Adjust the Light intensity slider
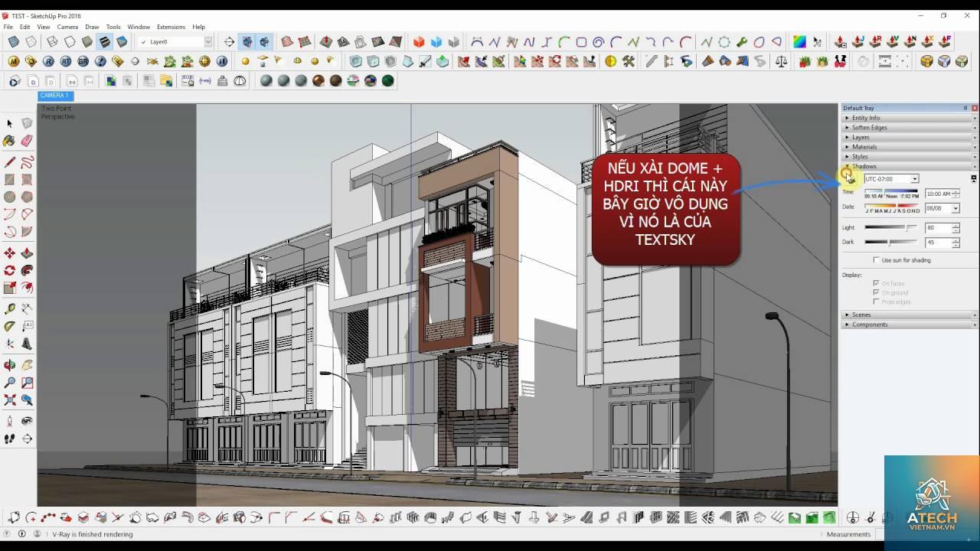Screen dimensions: 980x551 click(x=891, y=227)
